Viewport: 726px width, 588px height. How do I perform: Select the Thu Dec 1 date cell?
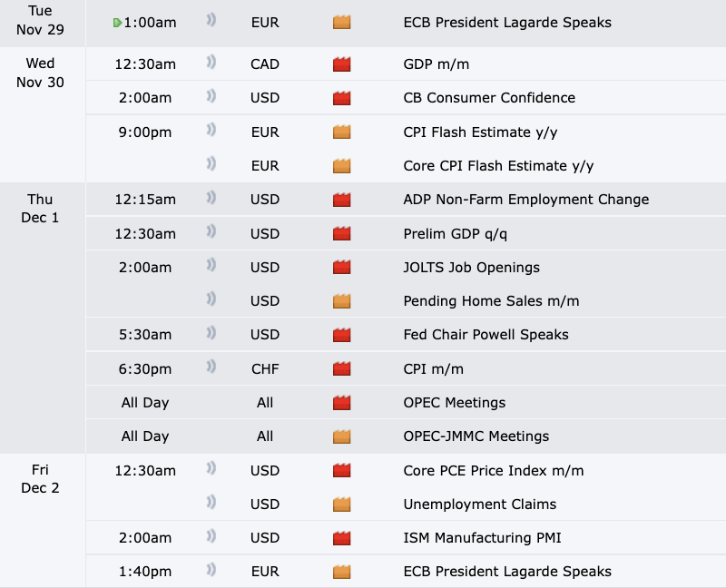click(40, 209)
